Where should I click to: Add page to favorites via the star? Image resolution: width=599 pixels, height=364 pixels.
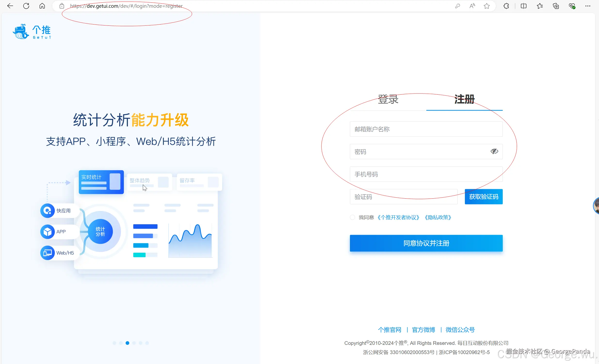coord(487,6)
